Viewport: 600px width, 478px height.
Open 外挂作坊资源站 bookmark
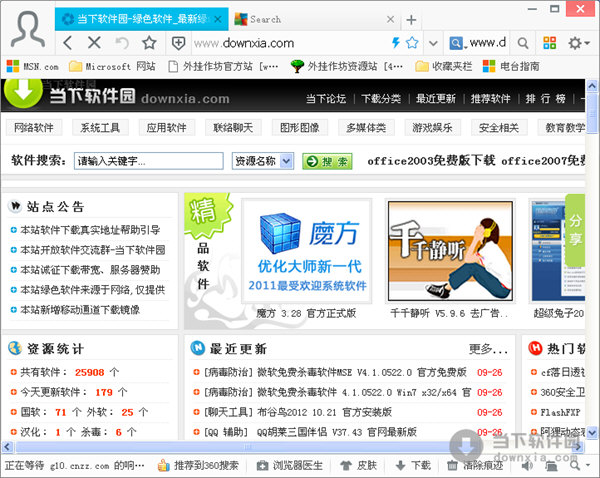pyautogui.click(x=347, y=67)
